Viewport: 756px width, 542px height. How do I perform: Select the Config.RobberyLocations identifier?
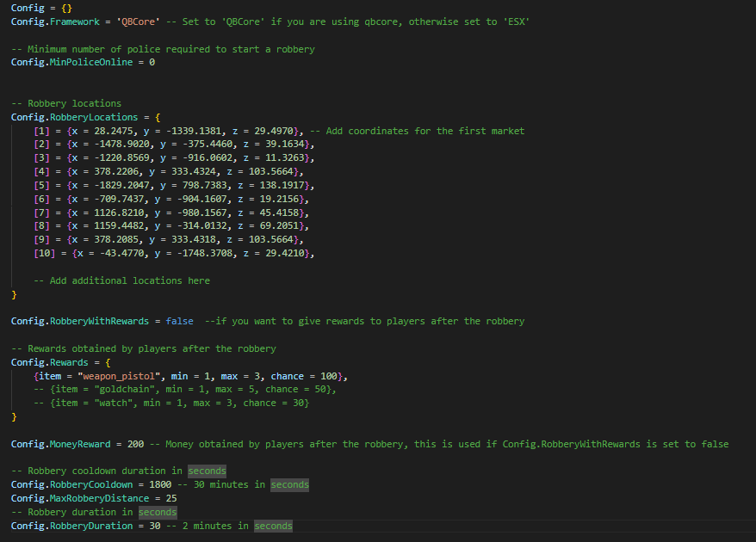(74, 117)
